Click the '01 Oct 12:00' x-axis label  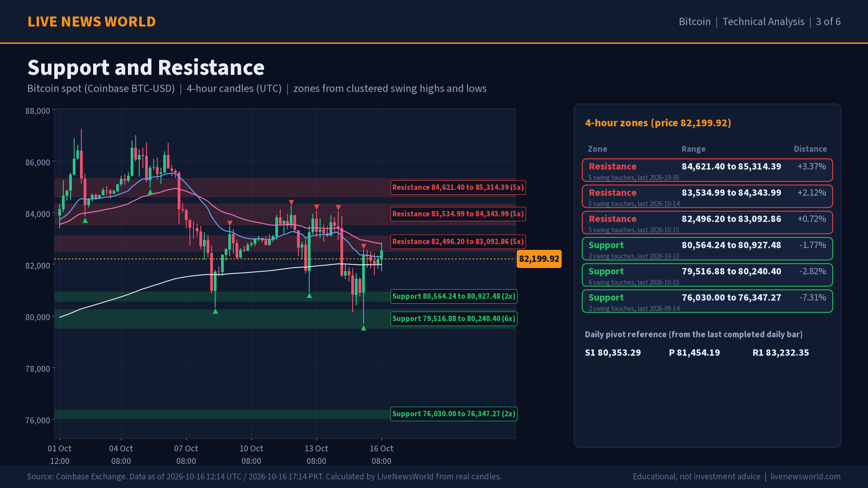60,455
